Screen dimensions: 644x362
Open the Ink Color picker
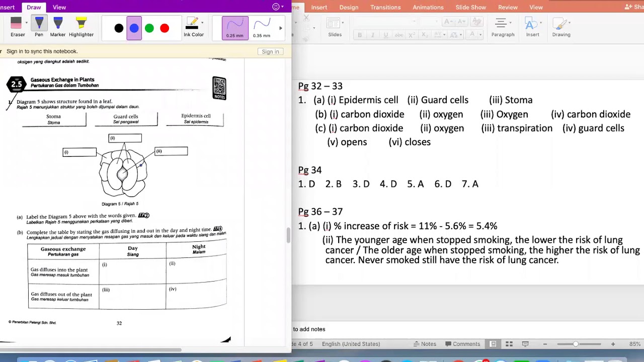click(x=193, y=27)
